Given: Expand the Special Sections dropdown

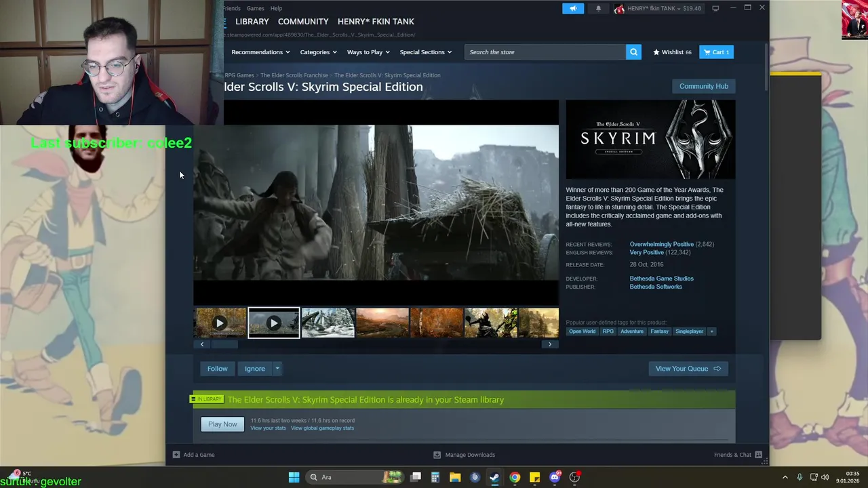Looking at the screenshot, I should click(426, 52).
